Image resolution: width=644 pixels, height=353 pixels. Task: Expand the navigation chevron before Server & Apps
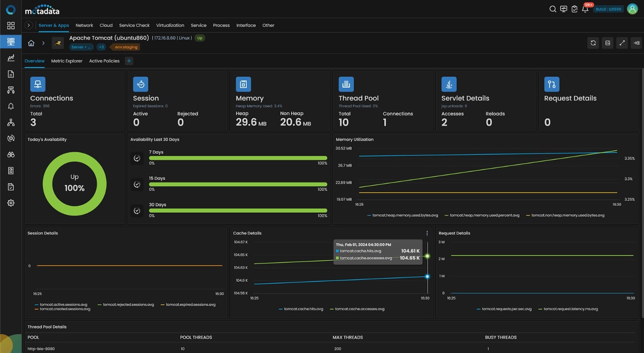click(28, 25)
